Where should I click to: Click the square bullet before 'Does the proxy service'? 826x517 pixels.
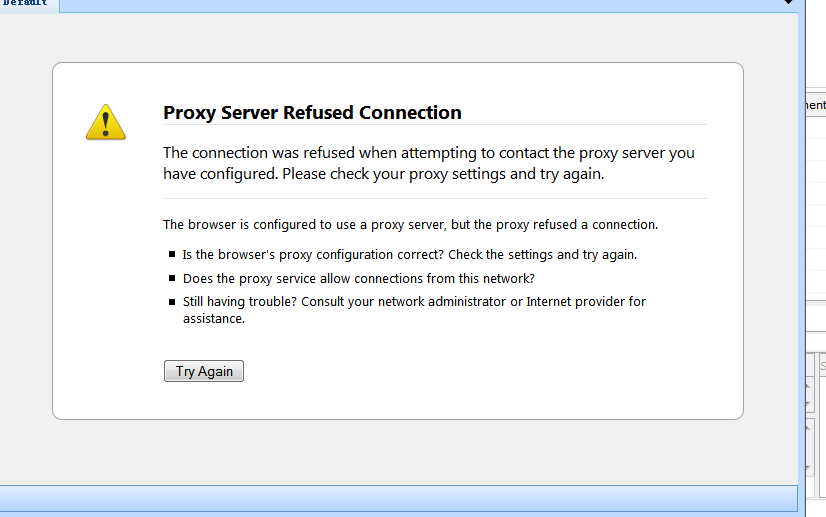tap(171, 279)
